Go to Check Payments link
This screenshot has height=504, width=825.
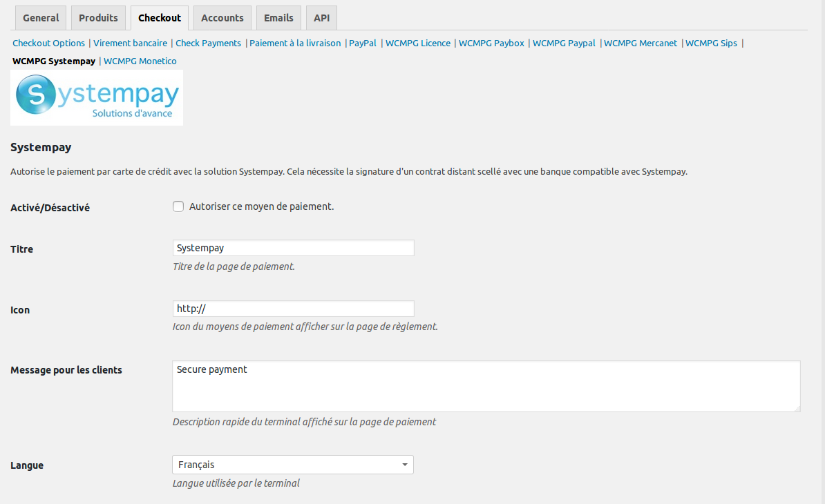coord(208,43)
